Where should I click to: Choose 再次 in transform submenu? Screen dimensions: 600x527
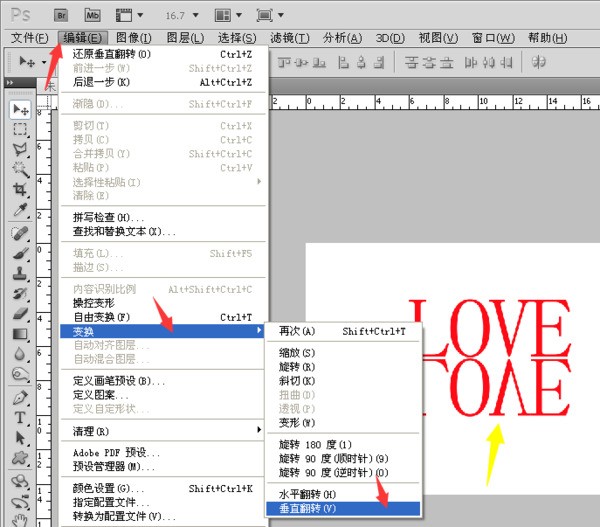tap(343, 331)
